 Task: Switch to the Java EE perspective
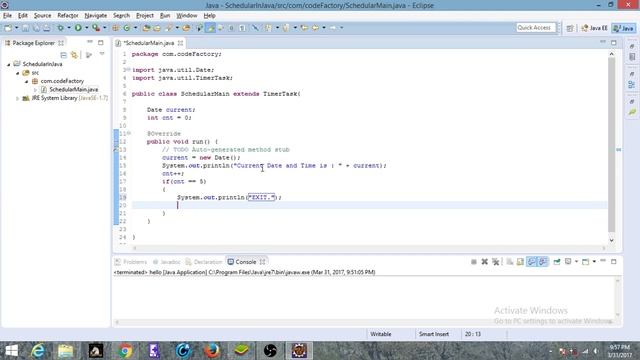coord(594,28)
